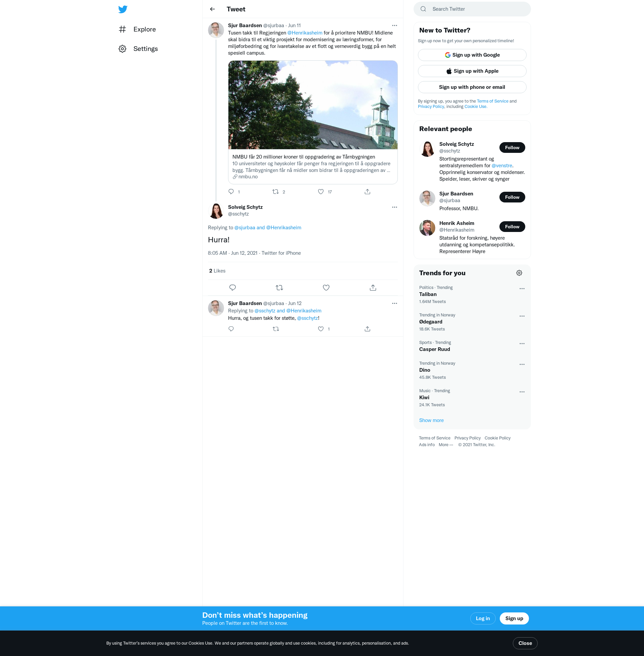This screenshot has width=644, height=656.
Task: Open more options on Sjur Baardsen's Jun 12 reply
Action: (x=394, y=303)
